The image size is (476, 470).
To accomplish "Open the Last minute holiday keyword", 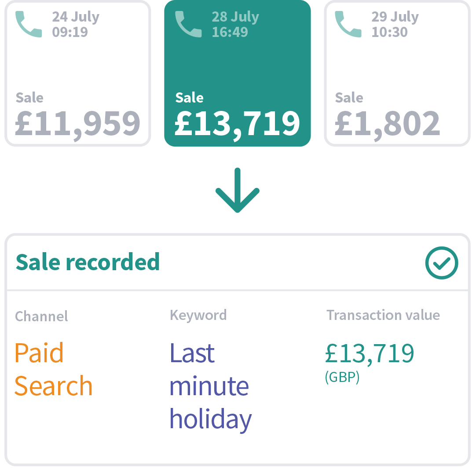I will [x=210, y=386].
